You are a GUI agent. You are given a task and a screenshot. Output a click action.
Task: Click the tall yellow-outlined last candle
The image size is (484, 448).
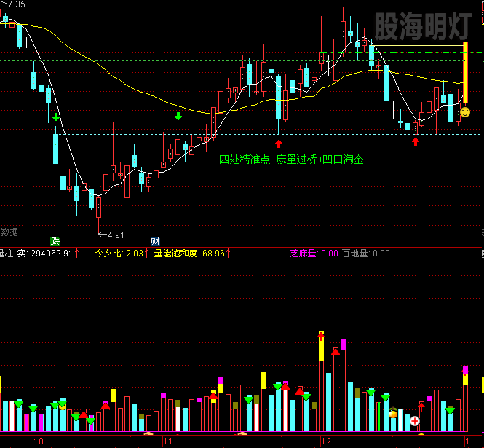466,73
